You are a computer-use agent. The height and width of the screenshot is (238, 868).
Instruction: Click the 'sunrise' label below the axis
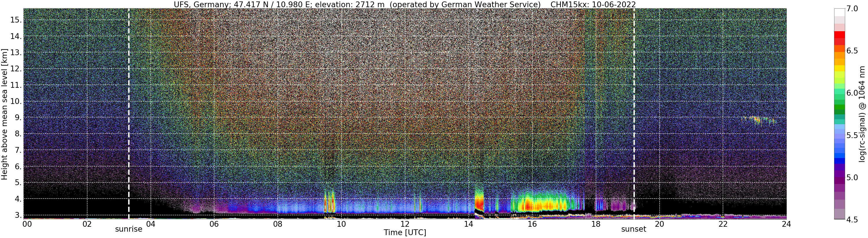tap(129, 229)
